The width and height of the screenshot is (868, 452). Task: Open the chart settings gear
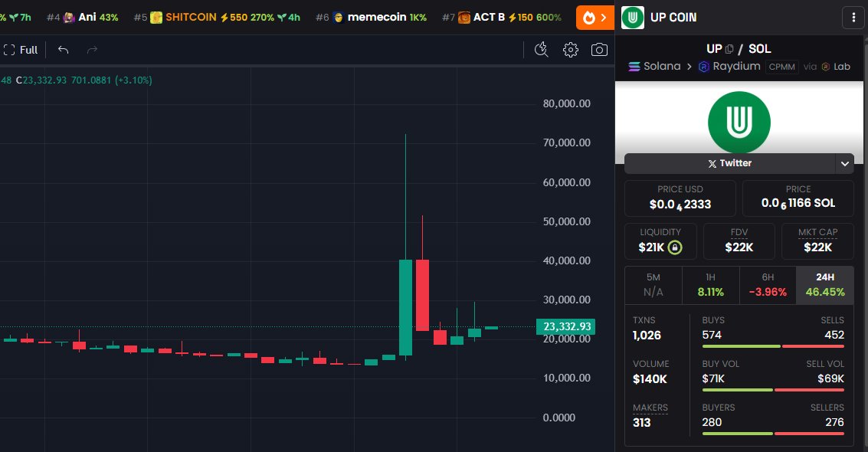pyautogui.click(x=571, y=50)
